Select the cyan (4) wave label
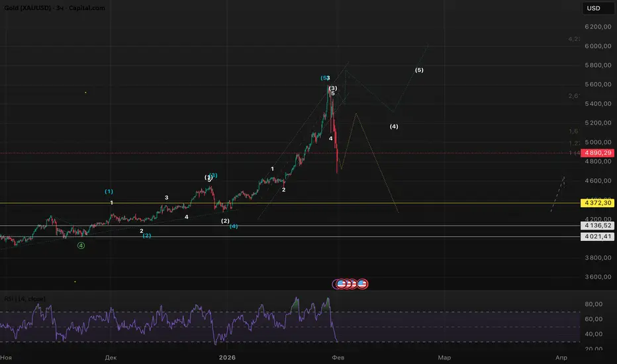 point(234,226)
